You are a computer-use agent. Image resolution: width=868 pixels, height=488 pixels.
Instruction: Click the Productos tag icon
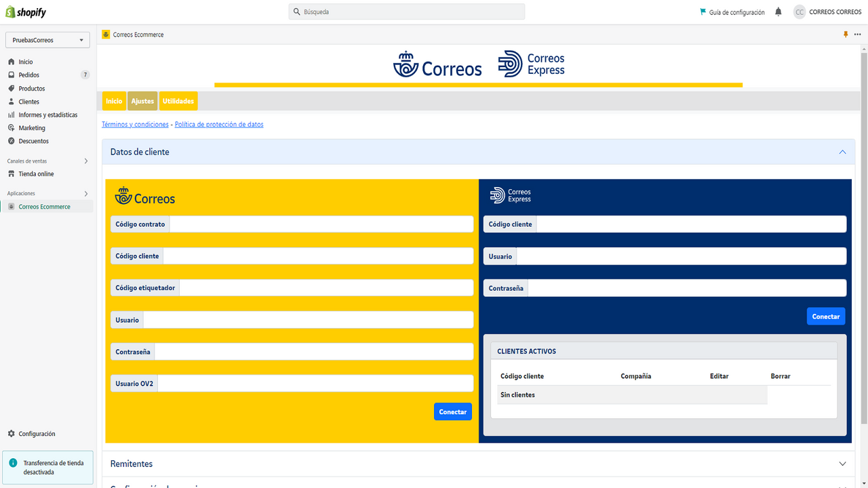(x=12, y=88)
